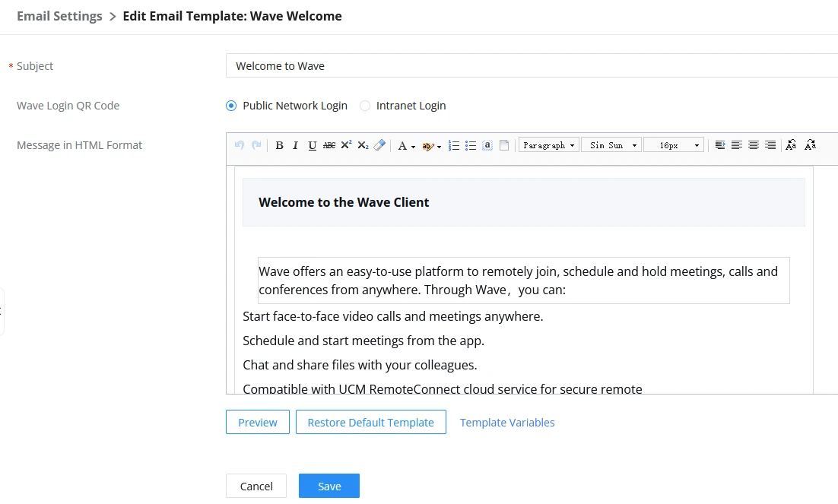The image size is (838, 504).
Task: Apply strikethrough formatting
Action: click(x=329, y=145)
